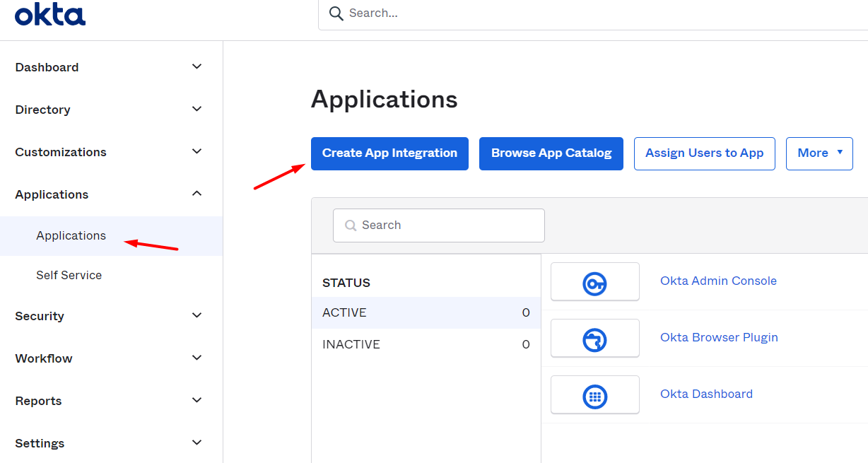Screen dimensions: 868x463
Task: Open the More dropdown
Action: [x=819, y=153]
